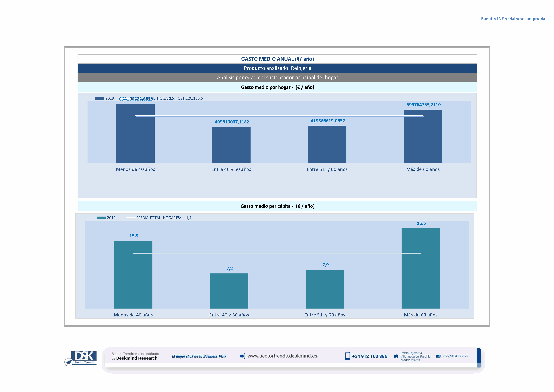The height and width of the screenshot is (392, 554).
Task: Click the info@deskmind.es email address
Action: [456, 356]
